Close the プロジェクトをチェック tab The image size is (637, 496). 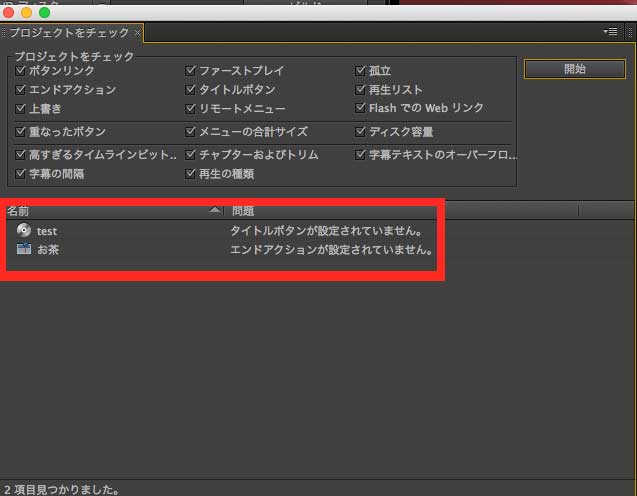138,33
